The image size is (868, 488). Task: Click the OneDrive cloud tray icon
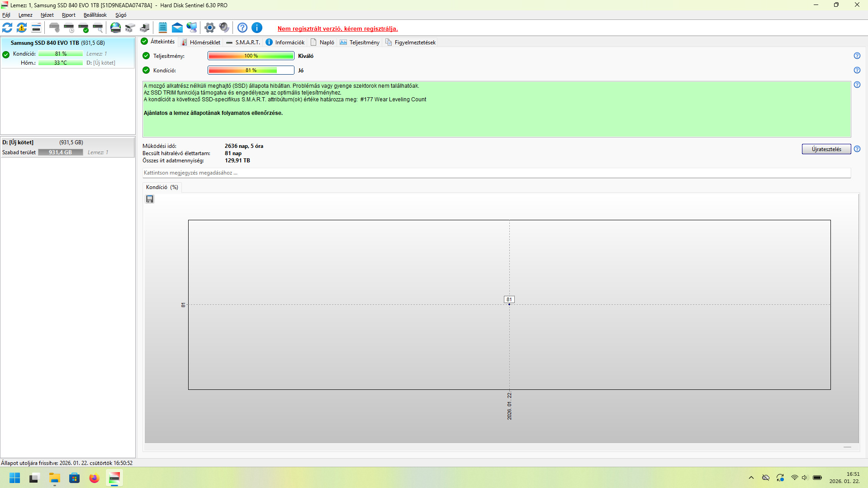[x=765, y=478]
